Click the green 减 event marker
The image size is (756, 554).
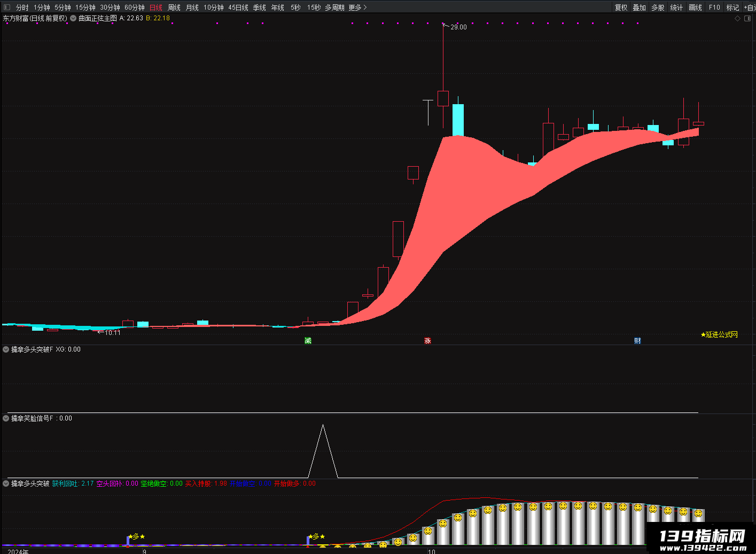click(x=308, y=340)
